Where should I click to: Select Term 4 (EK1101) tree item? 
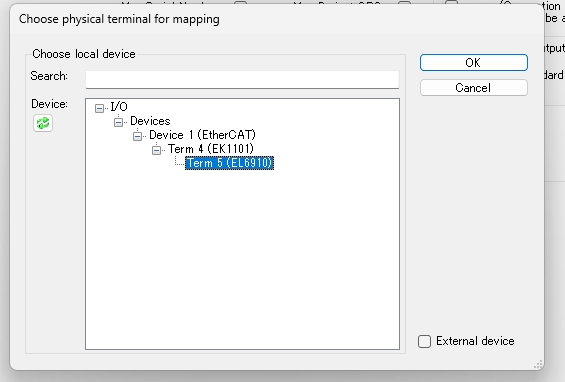(211, 149)
